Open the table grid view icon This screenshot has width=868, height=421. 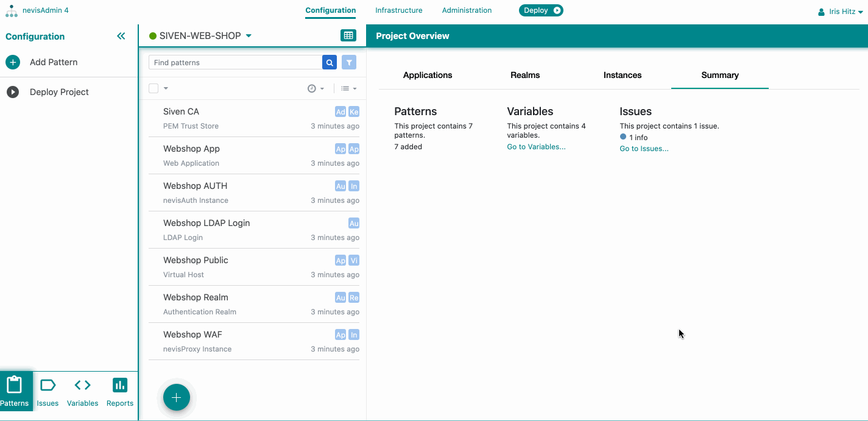pyautogui.click(x=348, y=36)
